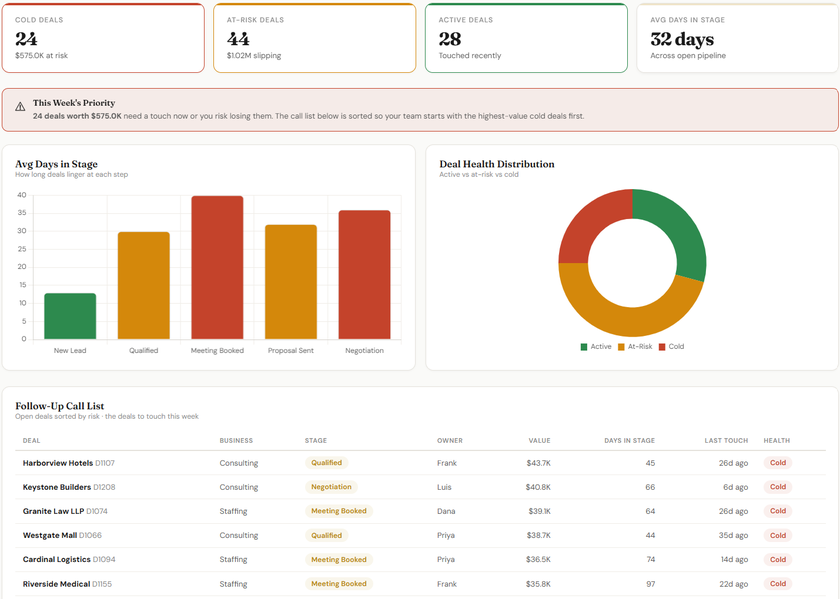This screenshot has width=840, height=599.
Task: Click Meeting Booked badge for Riverside Medical
Action: click(x=339, y=584)
